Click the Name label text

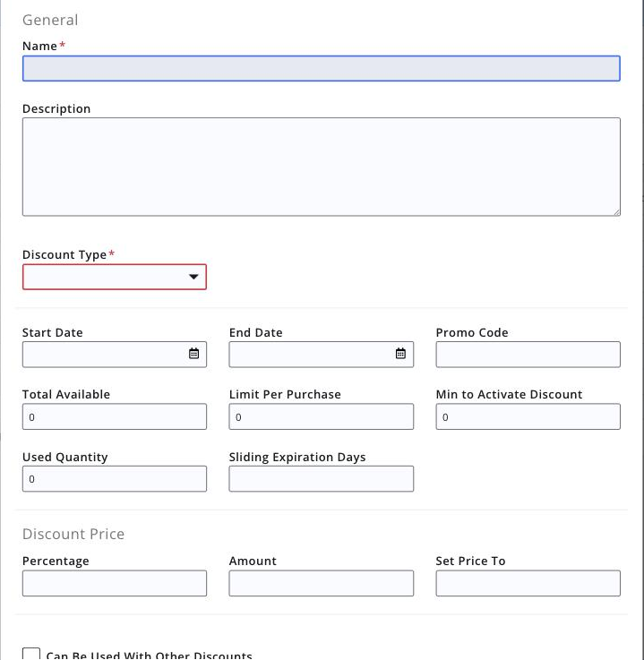[x=39, y=46]
